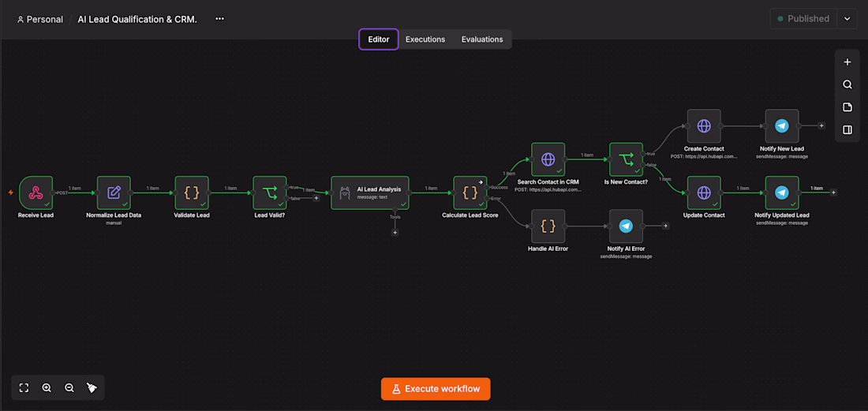Add a node after Notify Updated Lead
Image resolution: width=868 pixels, height=411 pixels.
pos(834,192)
